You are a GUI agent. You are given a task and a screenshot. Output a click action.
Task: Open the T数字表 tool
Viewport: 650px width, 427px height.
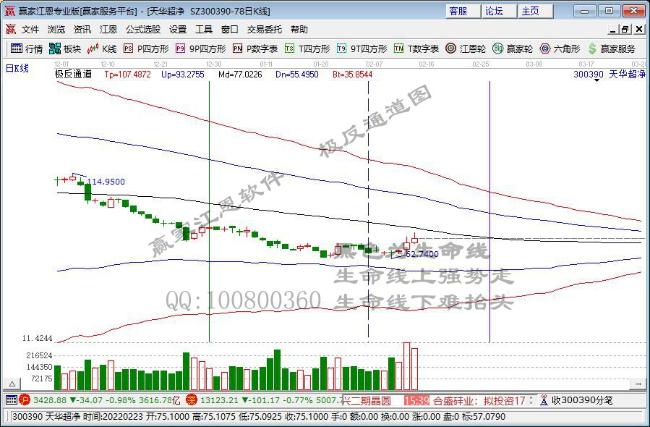(x=416, y=49)
